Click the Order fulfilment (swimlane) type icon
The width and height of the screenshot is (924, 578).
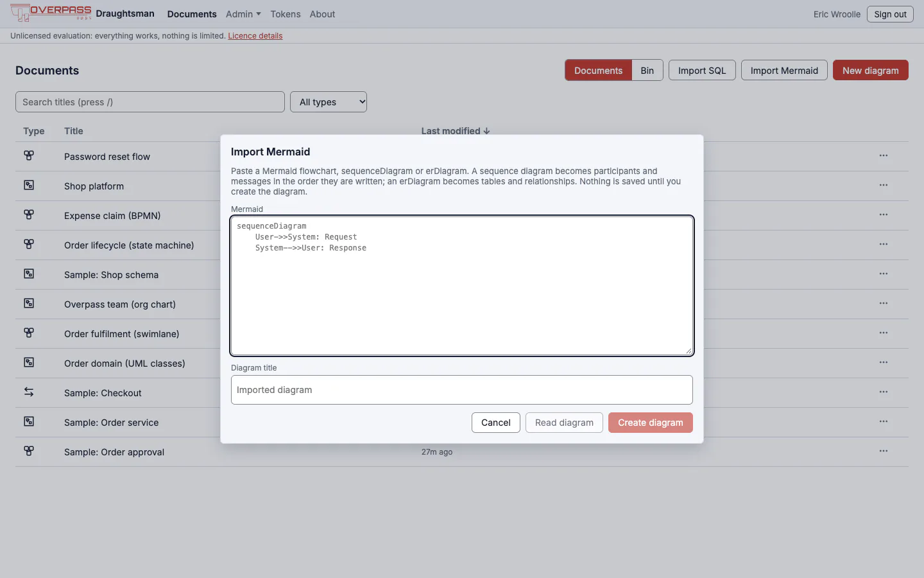29,333
